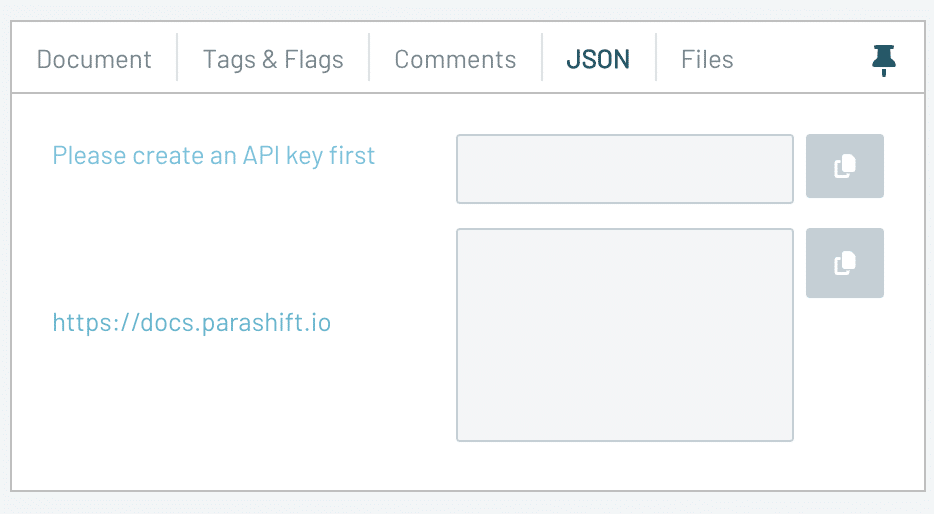Image resolution: width=934 pixels, height=514 pixels.
Task: Toggle the pin at the tab bar's right
Action: (x=883, y=60)
